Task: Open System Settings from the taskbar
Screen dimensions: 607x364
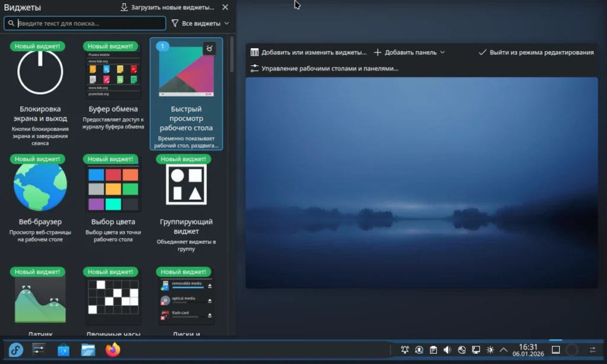Action: click(39, 350)
